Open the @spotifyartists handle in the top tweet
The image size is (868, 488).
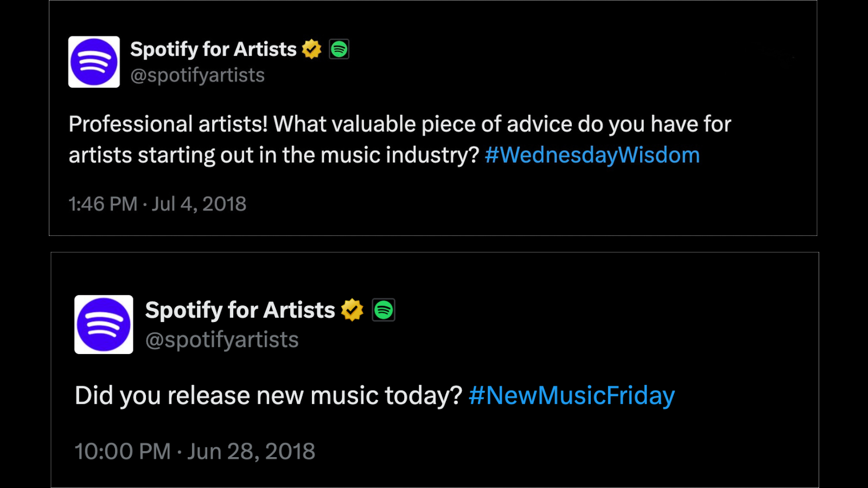(197, 75)
